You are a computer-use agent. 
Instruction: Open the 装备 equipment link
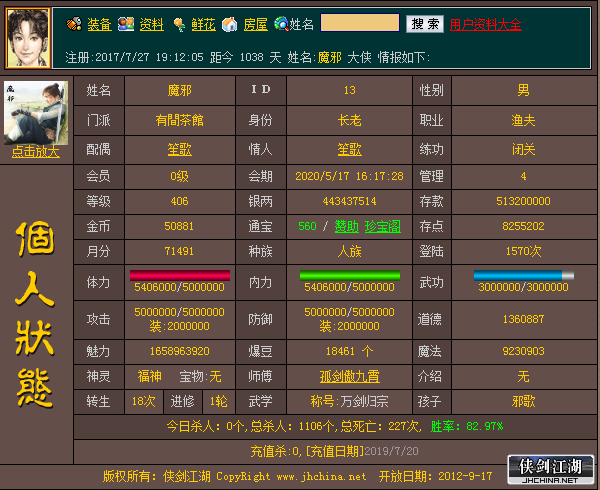(99, 24)
